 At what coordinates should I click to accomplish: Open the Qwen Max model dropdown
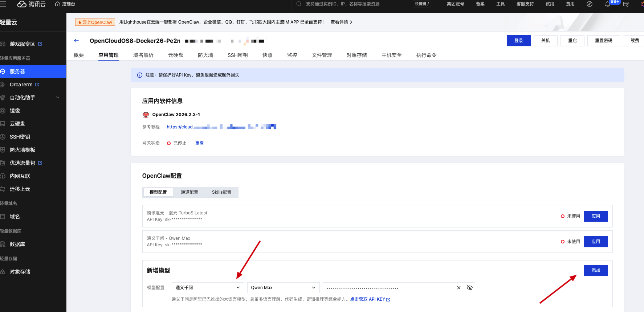tap(283, 288)
